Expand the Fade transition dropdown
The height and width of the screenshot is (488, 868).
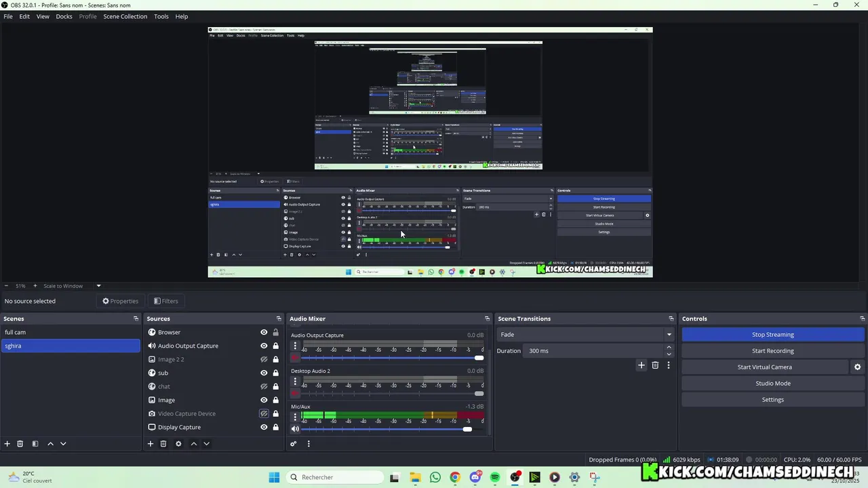(x=669, y=334)
